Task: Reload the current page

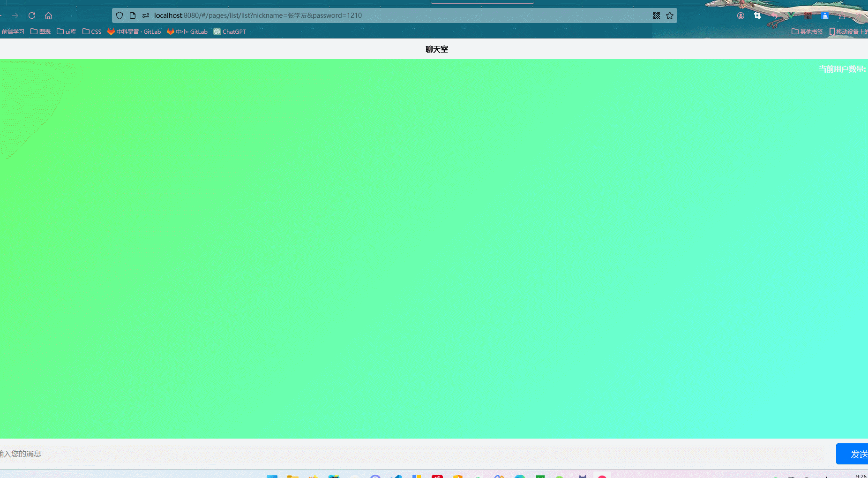Action: pos(32,15)
